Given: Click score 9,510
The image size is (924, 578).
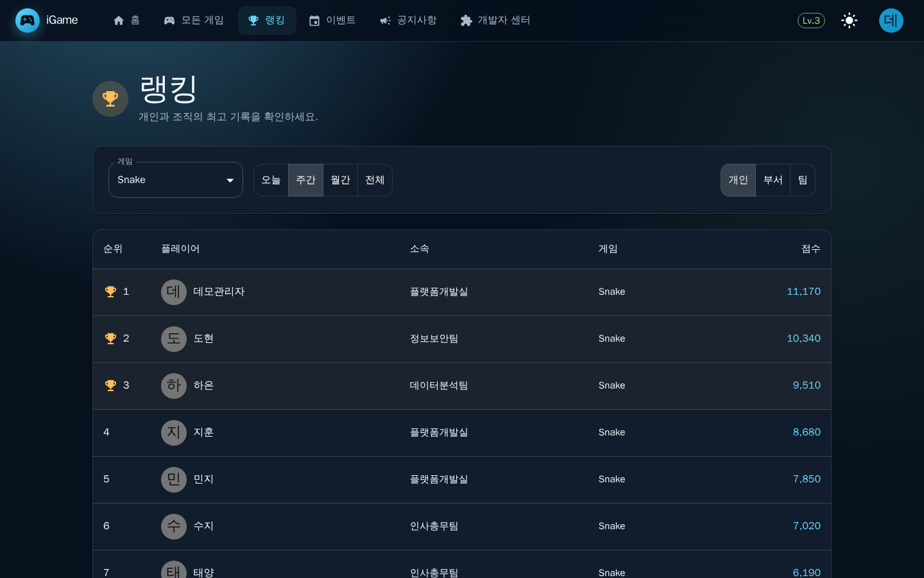Looking at the screenshot, I should click(x=807, y=385).
